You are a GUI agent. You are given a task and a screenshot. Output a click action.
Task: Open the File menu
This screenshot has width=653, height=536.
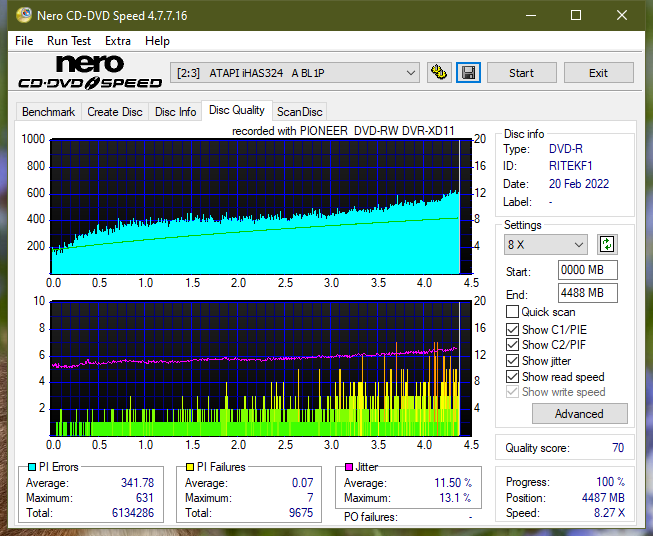[24, 41]
